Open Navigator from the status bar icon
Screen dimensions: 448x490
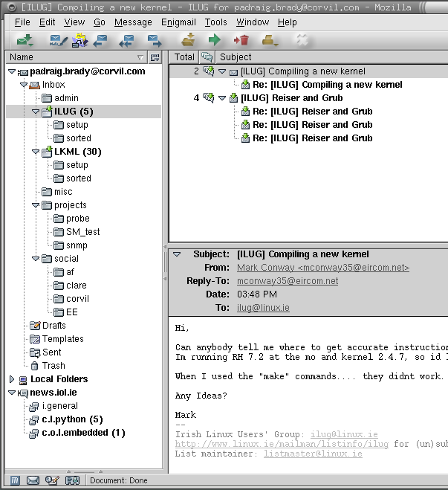coord(15,480)
